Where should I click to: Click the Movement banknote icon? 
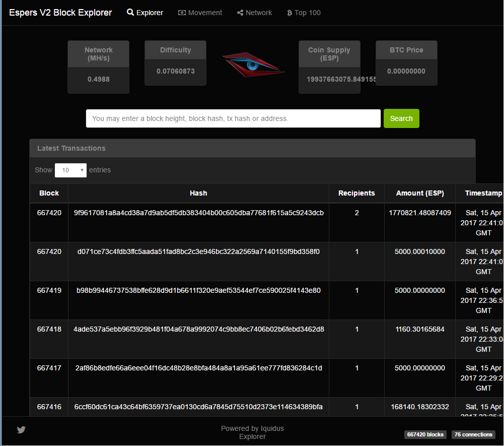182,13
